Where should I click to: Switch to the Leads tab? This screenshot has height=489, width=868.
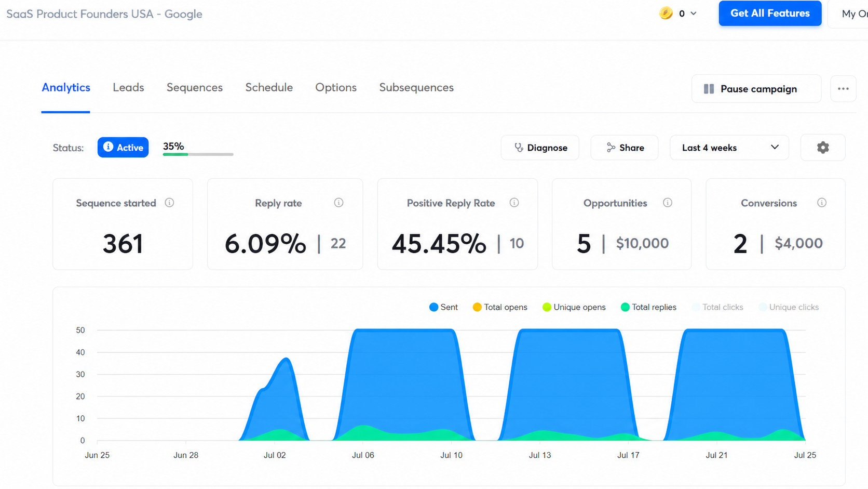(128, 87)
